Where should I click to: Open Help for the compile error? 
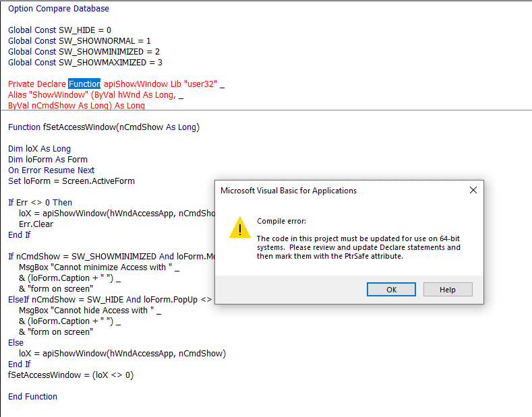448,290
